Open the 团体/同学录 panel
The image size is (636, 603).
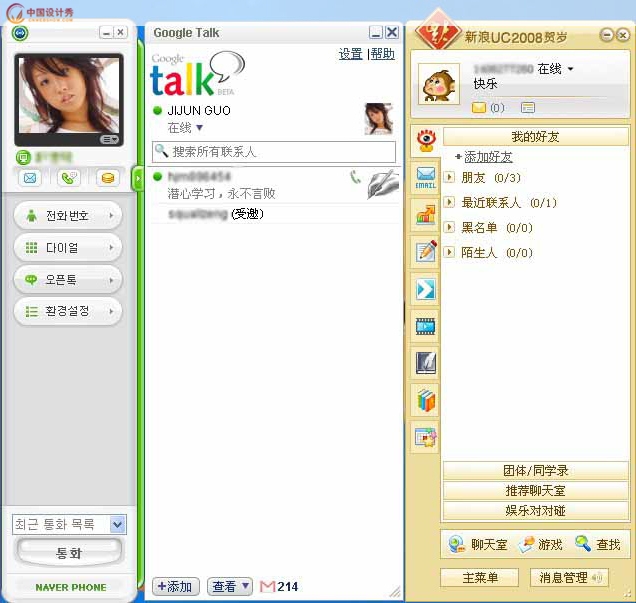[x=535, y=470]
